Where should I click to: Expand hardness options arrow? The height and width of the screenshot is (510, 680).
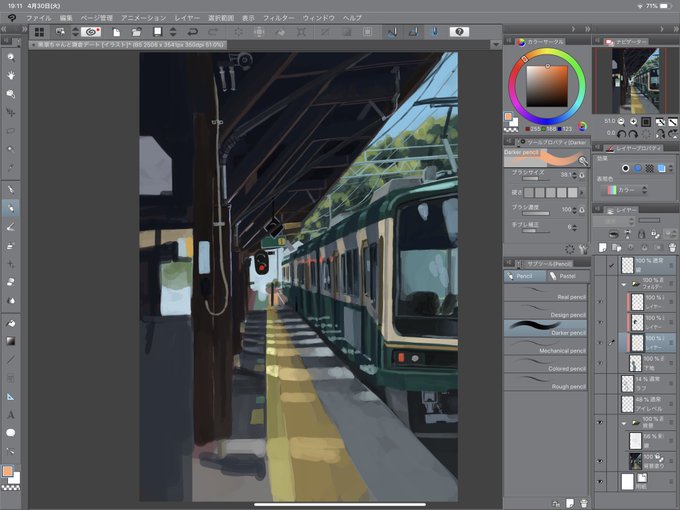[582, 192]
